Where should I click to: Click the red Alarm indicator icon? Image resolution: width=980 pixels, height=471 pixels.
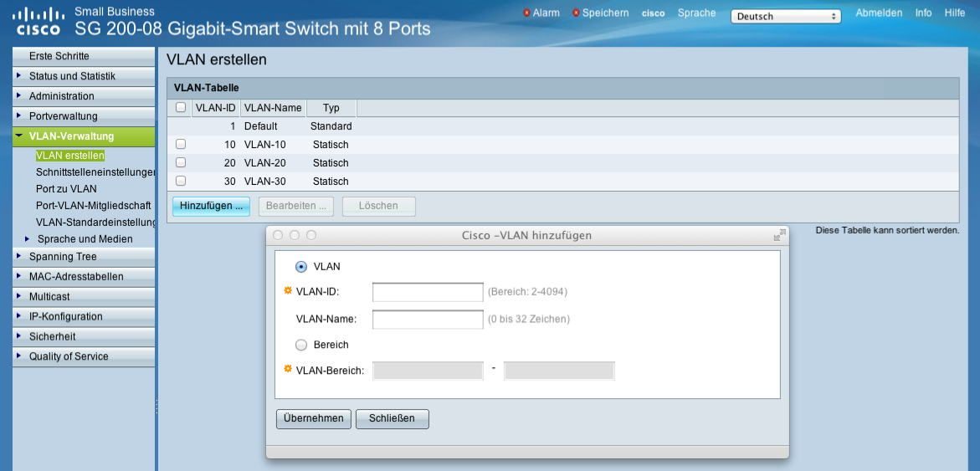[x=526, y=13]
